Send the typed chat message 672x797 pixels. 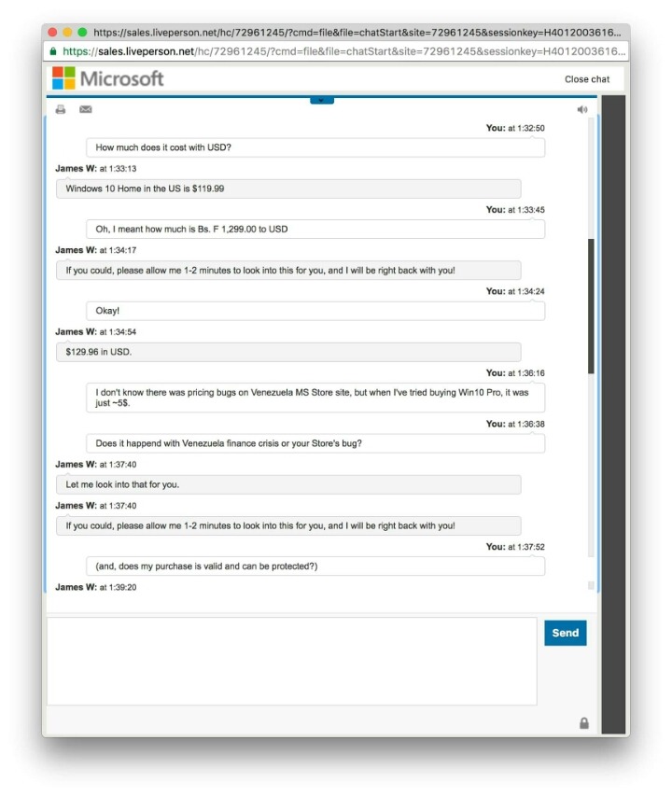[x=566, y=633]
